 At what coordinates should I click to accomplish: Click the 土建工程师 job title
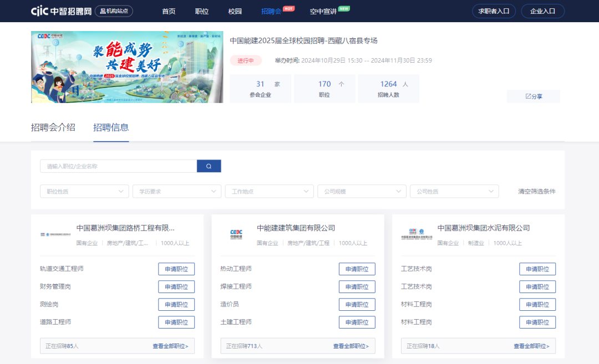[236, 322]
